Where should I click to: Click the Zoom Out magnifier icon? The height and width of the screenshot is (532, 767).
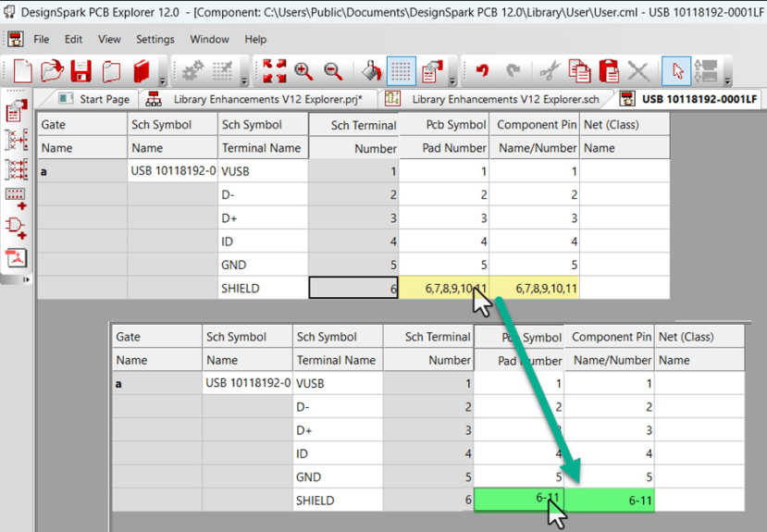click(x=334, y=71)
